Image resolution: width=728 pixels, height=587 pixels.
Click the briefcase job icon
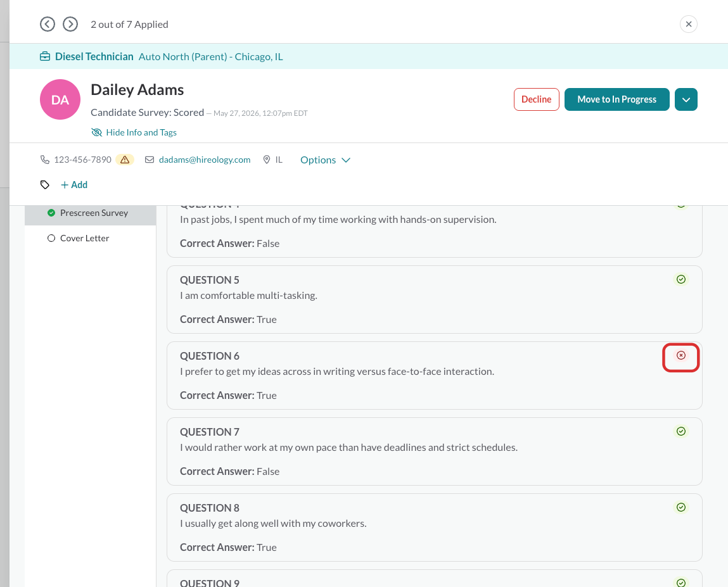[x=45, y=56]
